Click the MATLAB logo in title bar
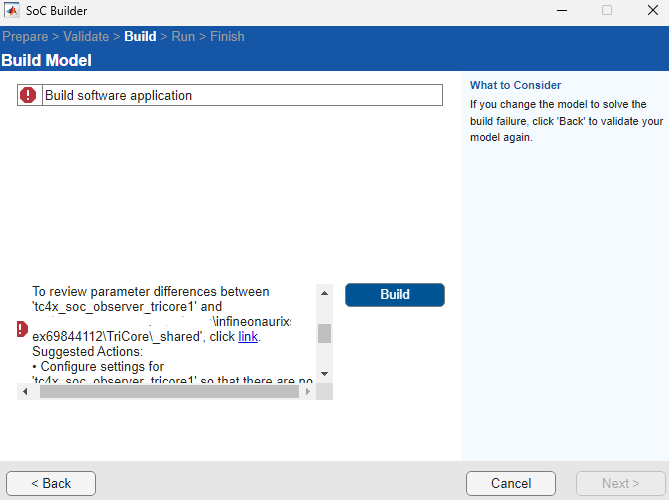This screenshot has height=500, width=669. pos(14,11)
